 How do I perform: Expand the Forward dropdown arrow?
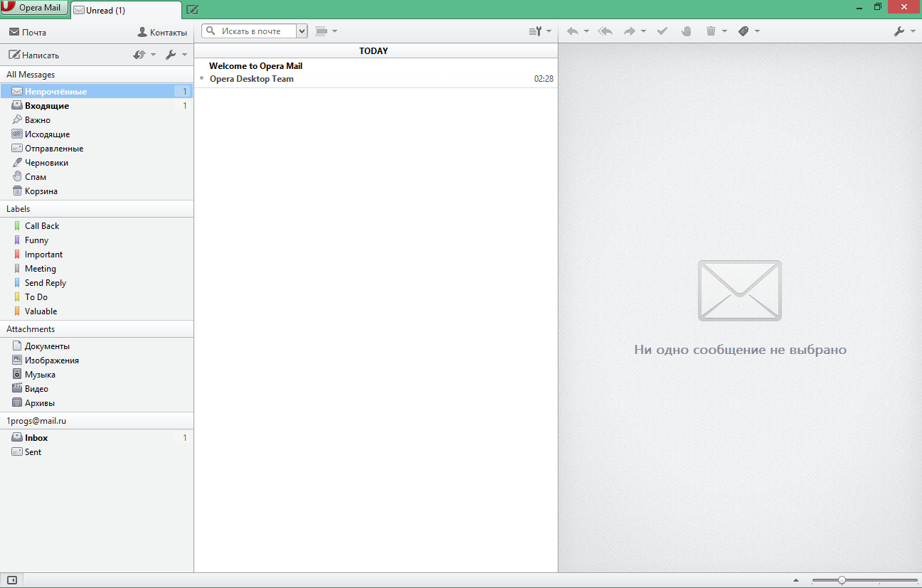[x=643, y=31]
